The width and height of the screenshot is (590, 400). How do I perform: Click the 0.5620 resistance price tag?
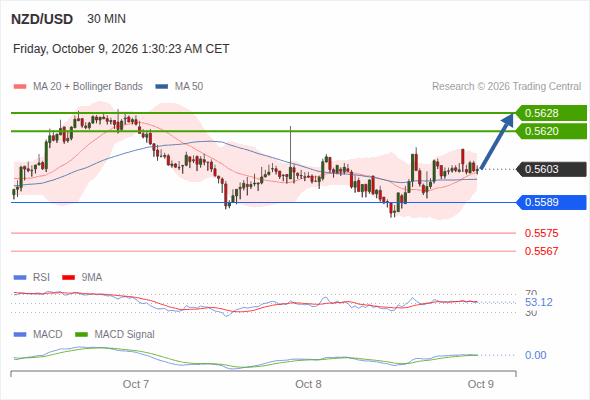tap(551, 131)
